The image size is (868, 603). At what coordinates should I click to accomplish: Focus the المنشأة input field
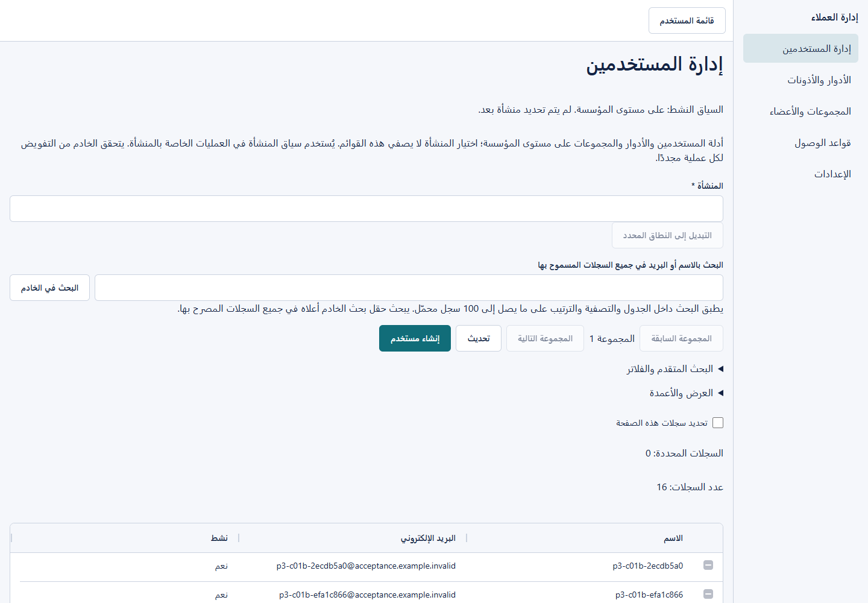coord(366,209)
